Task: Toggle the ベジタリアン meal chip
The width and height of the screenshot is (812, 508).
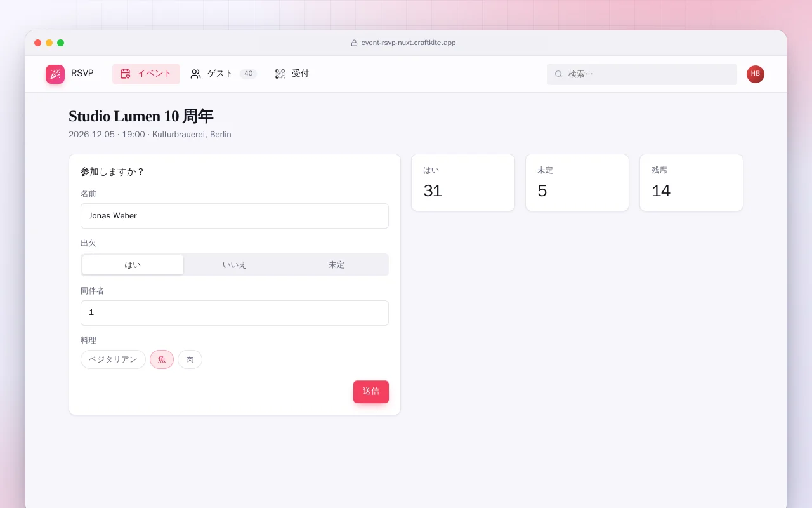Action: click(113, 359)
